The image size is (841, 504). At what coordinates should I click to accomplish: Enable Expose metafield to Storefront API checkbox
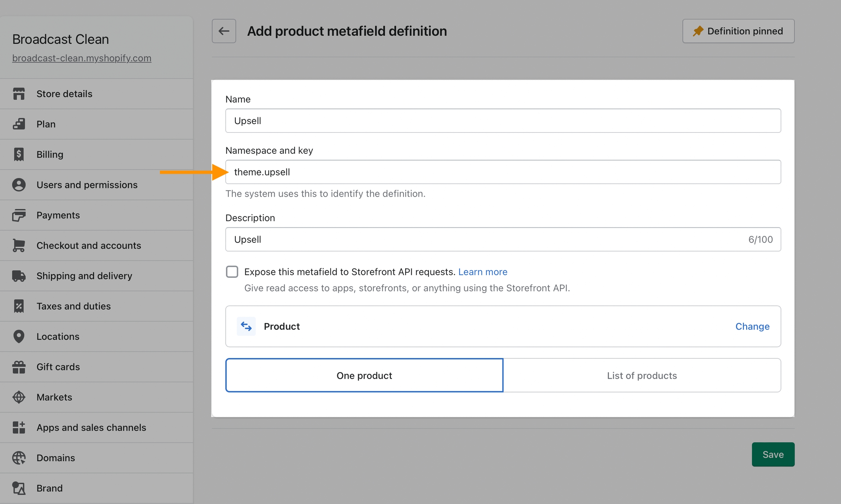coord(232,272)
